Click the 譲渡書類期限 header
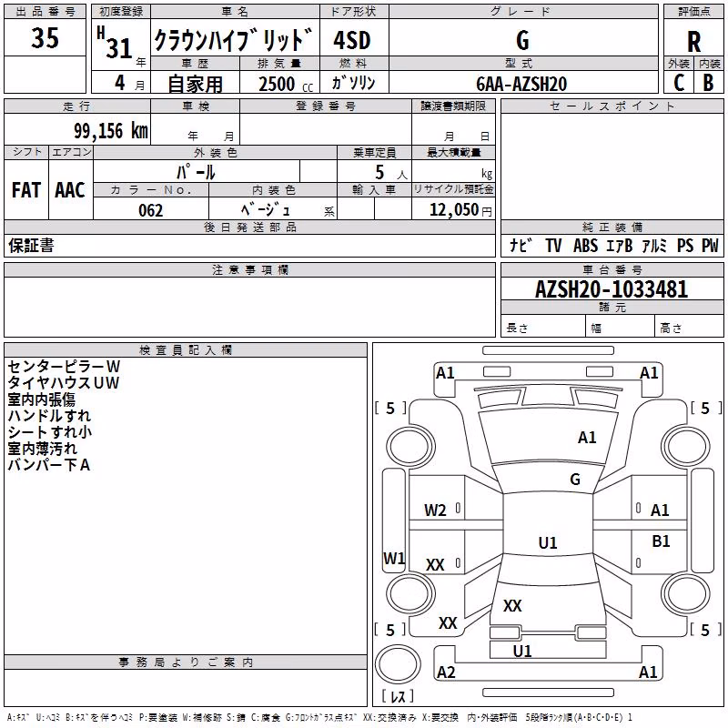 [453, 106]
